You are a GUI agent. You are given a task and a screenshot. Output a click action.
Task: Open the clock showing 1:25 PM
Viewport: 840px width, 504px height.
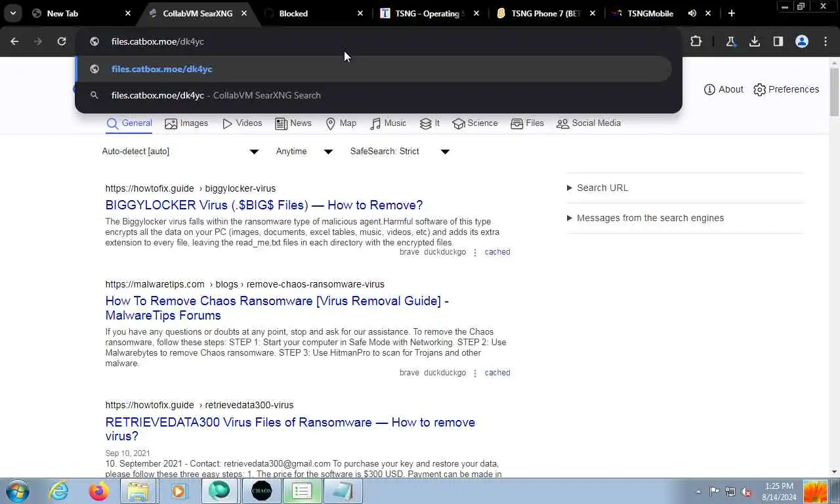[x=778, y=492]
